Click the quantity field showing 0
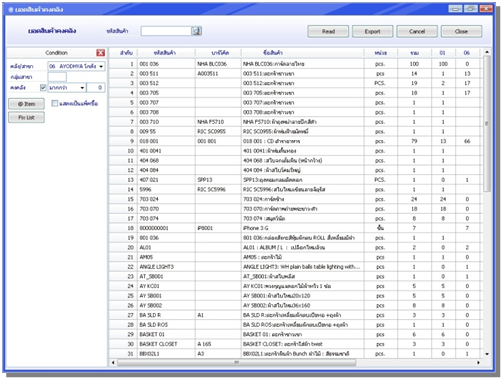Viewport: 502px width, 379px height. (x=96, y=88)
